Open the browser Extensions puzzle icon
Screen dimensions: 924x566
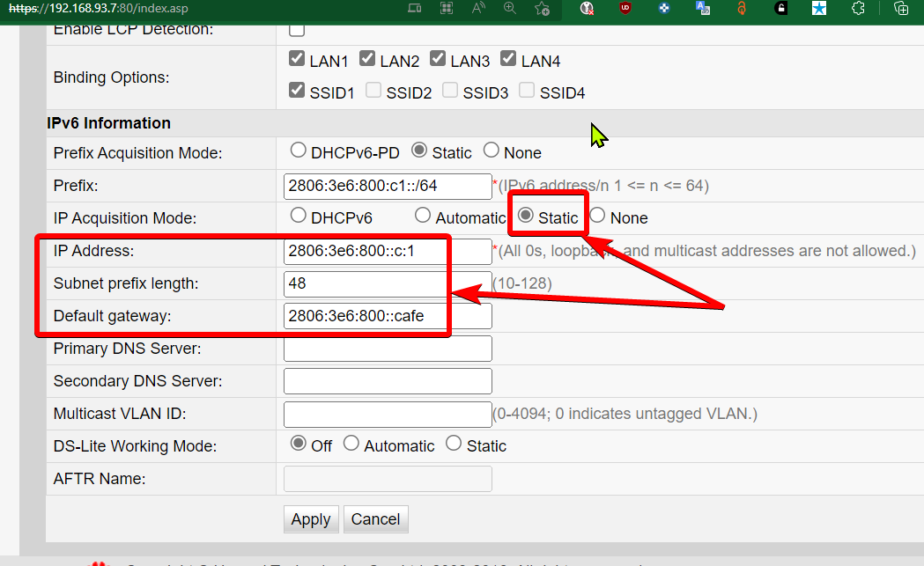858,9
